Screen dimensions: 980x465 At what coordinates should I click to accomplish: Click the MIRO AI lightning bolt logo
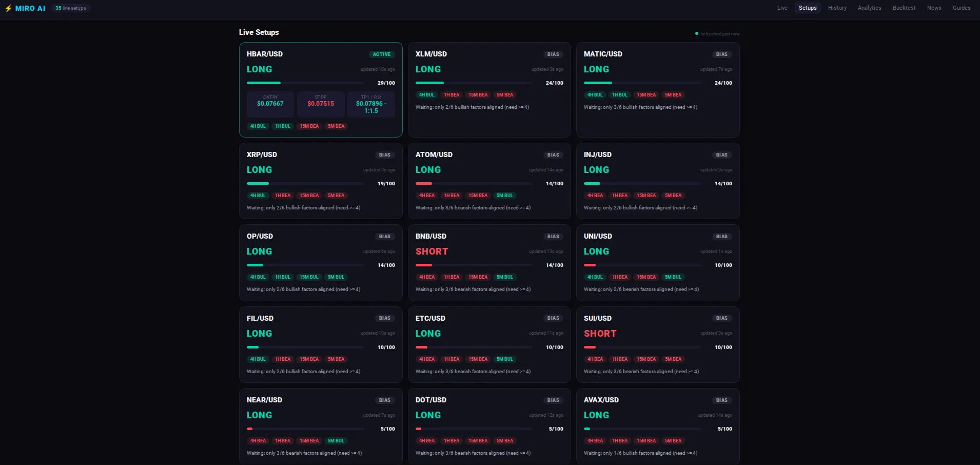tap(8, 8)
